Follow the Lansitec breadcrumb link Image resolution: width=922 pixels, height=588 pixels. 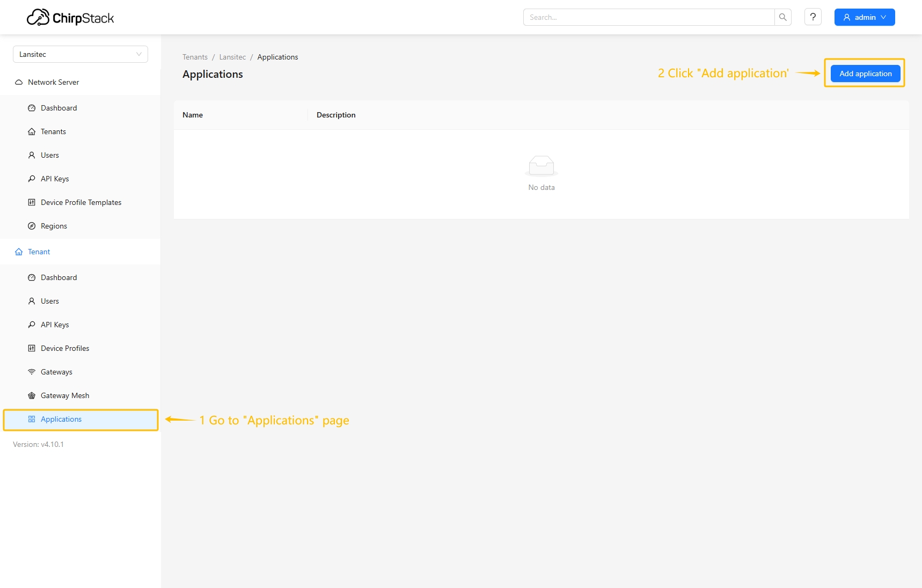tap(232, 57)
